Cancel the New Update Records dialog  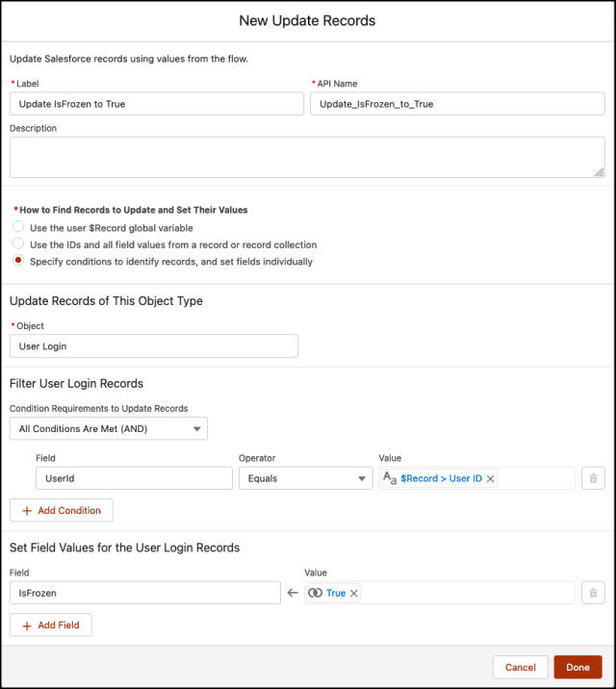pyautogui.click(x=520, y=667)
